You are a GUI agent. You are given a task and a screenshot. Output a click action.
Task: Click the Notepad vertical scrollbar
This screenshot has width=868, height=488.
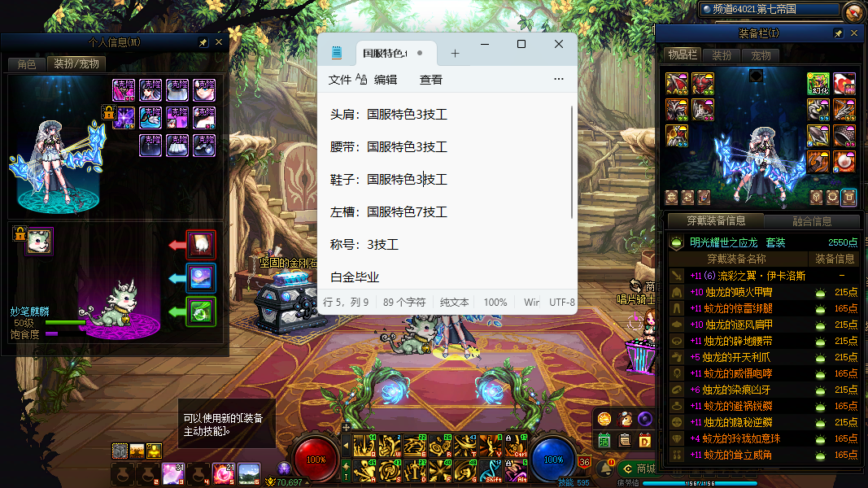click(573, 163)
